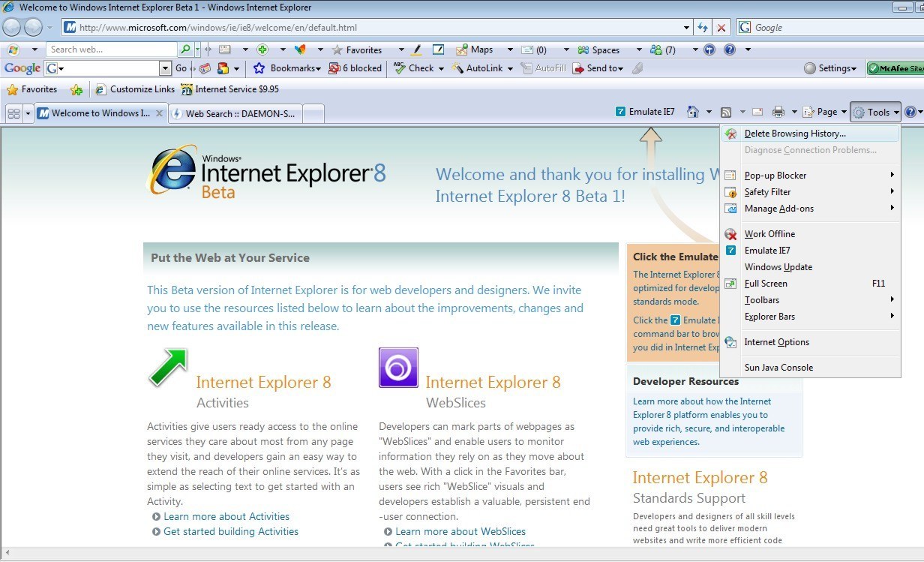Click the Print icon in the command bar
Image resolution: width=924 pixels, height=562 pixels.
778,112
